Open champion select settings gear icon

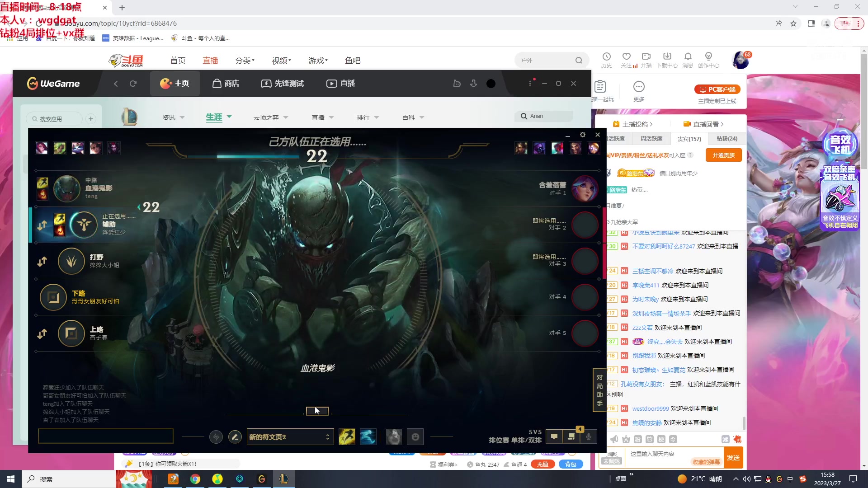(x=583, y=135)
